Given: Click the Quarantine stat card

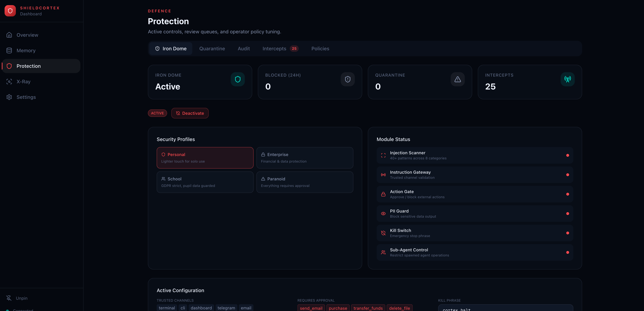Looking at the screenshot, I should coord(420,82).
